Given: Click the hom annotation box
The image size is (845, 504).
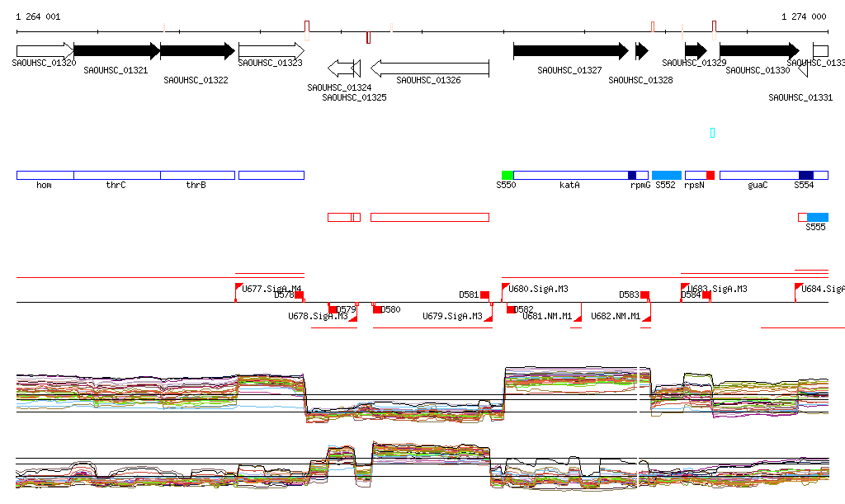Looking at the screenshot, I should [x=45, y=175].
